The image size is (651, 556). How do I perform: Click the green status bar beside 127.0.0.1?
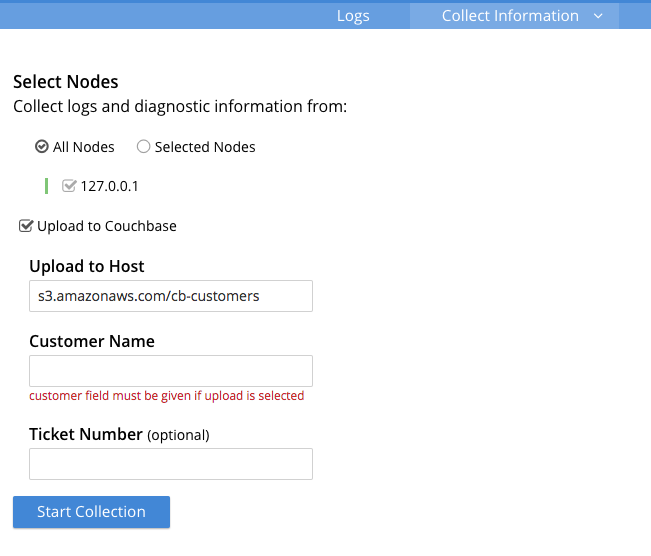46,186
